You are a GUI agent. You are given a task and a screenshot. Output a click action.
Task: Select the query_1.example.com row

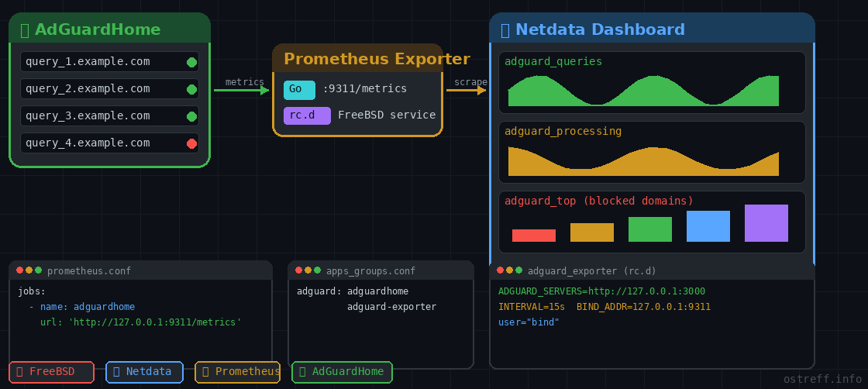click(x=109, y=61)
